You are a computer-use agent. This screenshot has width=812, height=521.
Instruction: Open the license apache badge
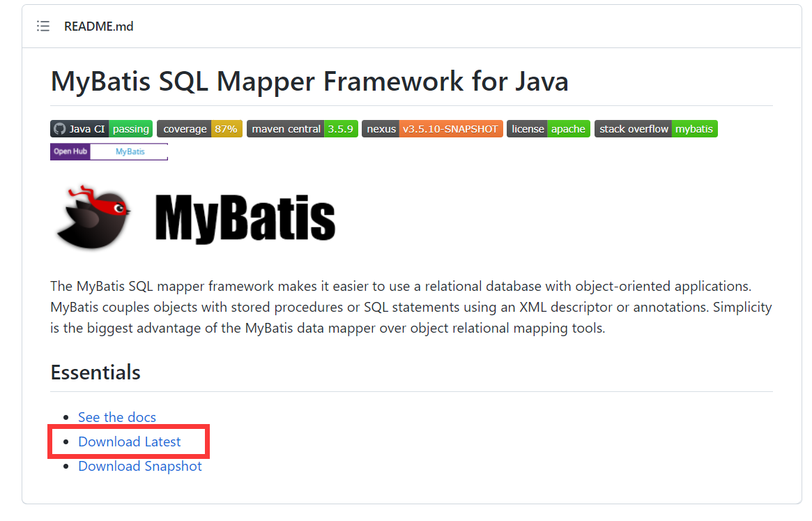(x=549, y=128)
